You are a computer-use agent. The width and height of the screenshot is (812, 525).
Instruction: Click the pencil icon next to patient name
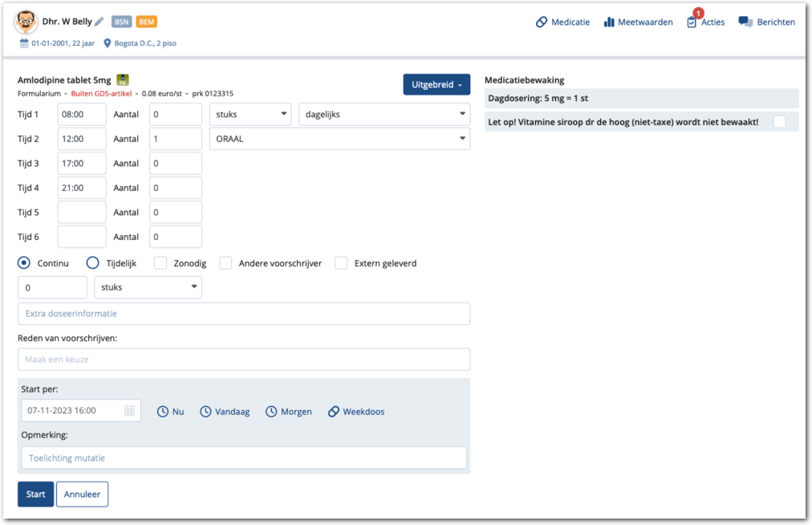(99, 22)
